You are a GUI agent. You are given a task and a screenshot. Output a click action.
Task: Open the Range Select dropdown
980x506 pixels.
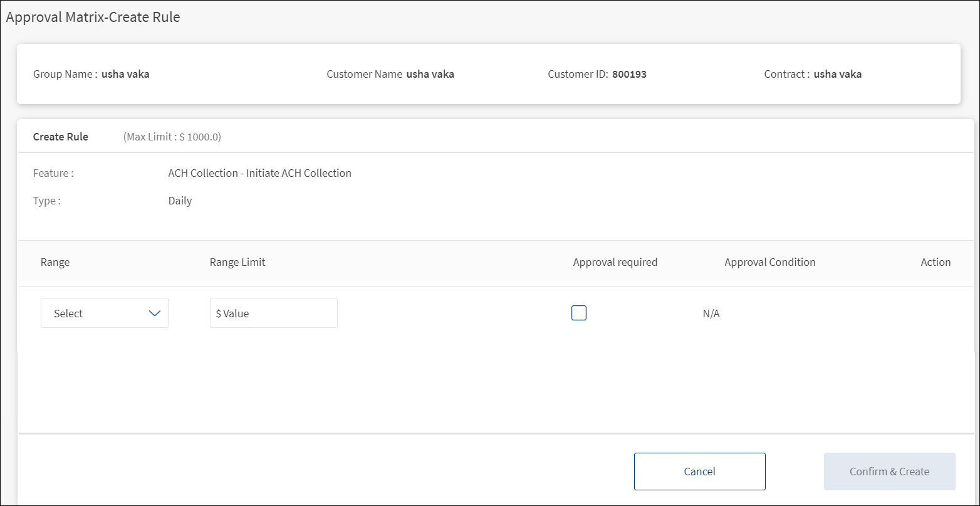click(103, 313)
